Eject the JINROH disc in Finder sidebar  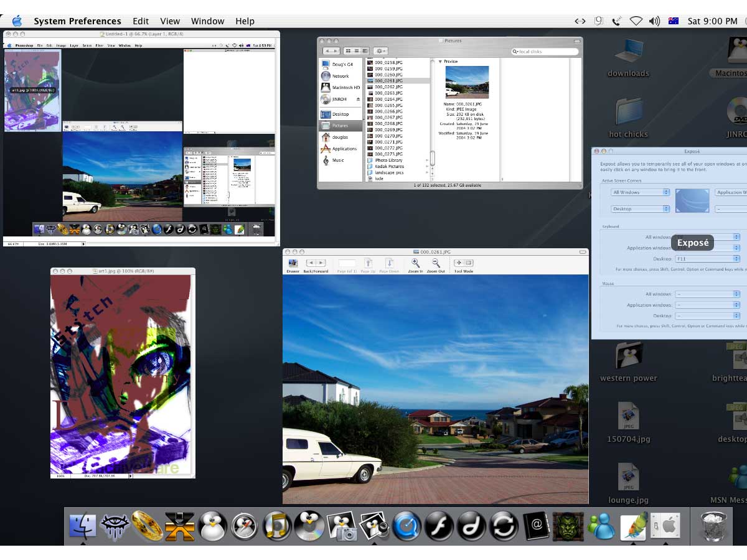click(x=358, y=100)
